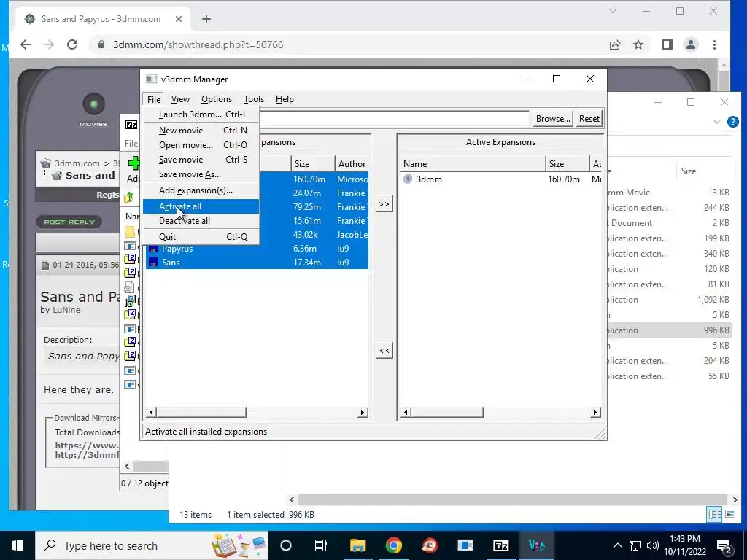Open Chrome three-dot menu
Screen dimensions: 747x560
tap(714, 44)
